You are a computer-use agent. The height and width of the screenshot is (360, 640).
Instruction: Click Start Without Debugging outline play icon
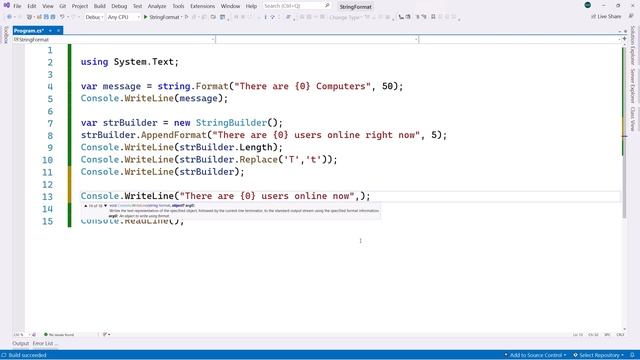point(187,17)
